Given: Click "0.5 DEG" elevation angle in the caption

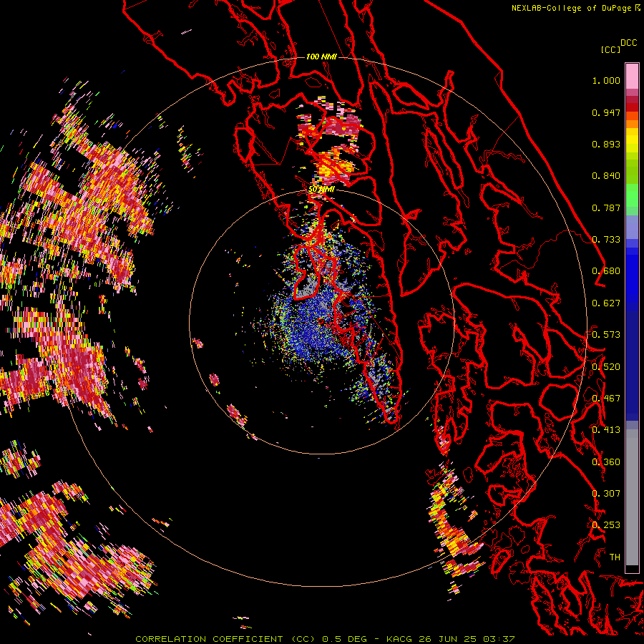Looking at the screenshot, I should point(344,639).
